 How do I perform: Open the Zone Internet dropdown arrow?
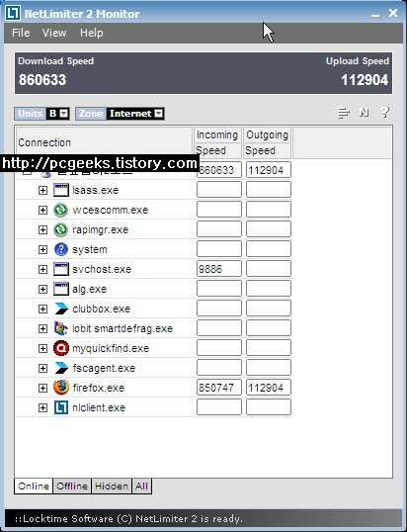tap(159, 114)
